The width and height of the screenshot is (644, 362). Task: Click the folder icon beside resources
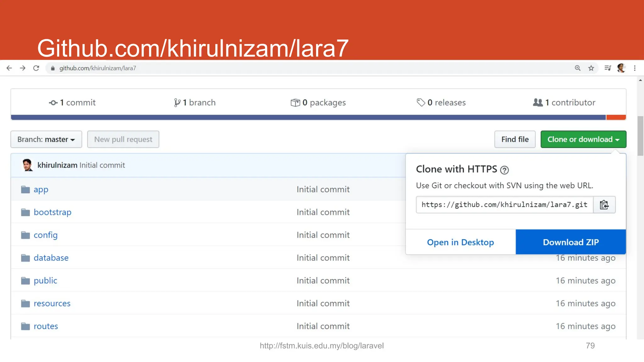tap(25, 304)
